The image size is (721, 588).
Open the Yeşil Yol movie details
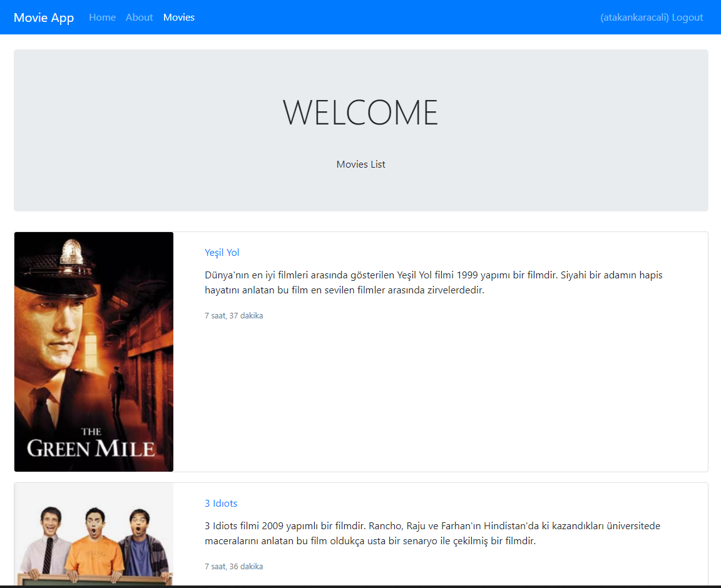(222, 252)
